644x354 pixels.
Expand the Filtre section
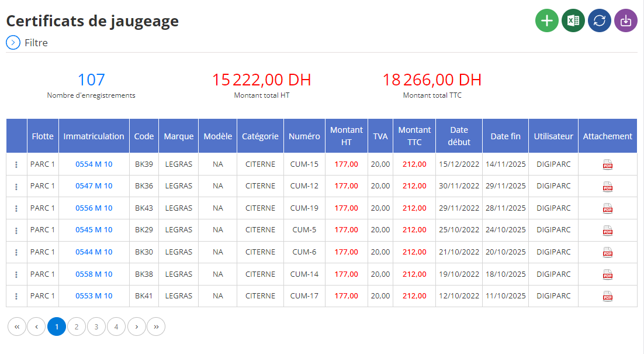click(13, 42)
